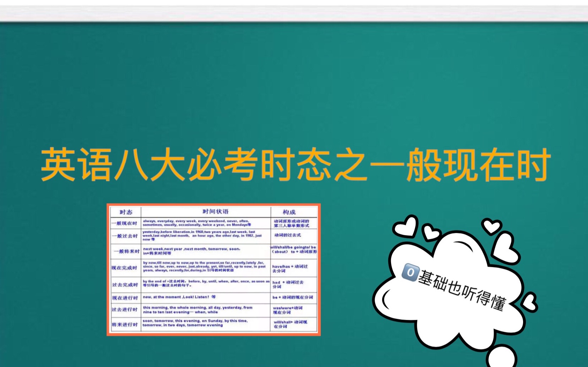The height and width of the screenshot is (367, 588).
Task: Select the "一般过去时" row label
Action: tap(126, 236)
